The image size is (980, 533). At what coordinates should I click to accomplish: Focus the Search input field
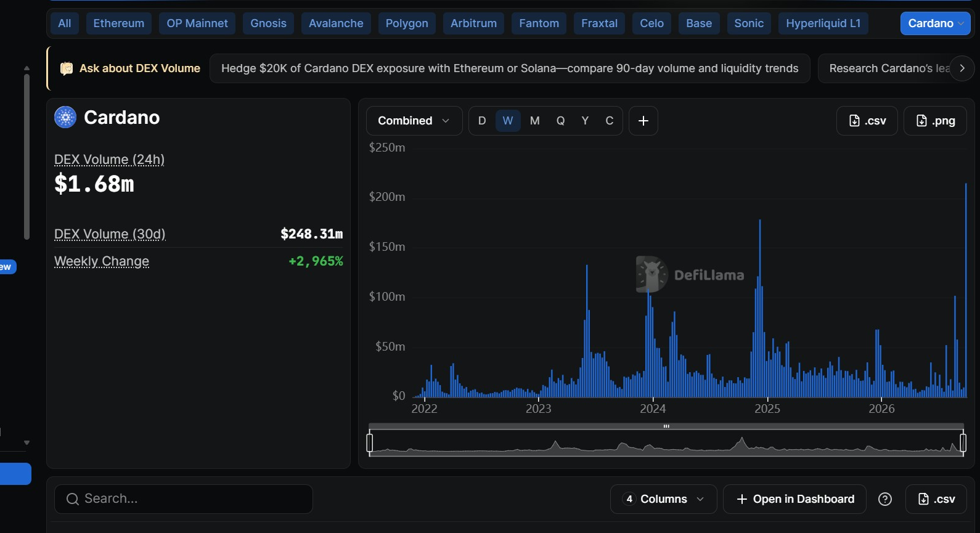click(184, 499)
